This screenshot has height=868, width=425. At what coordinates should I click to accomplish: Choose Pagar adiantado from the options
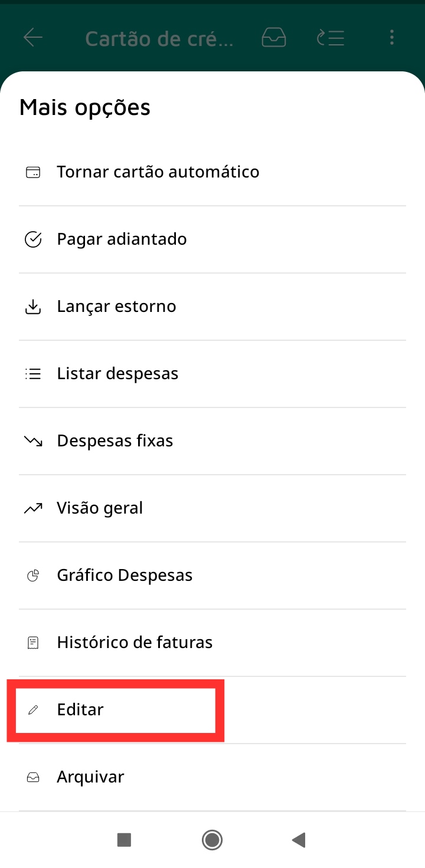tap(212, 239)
